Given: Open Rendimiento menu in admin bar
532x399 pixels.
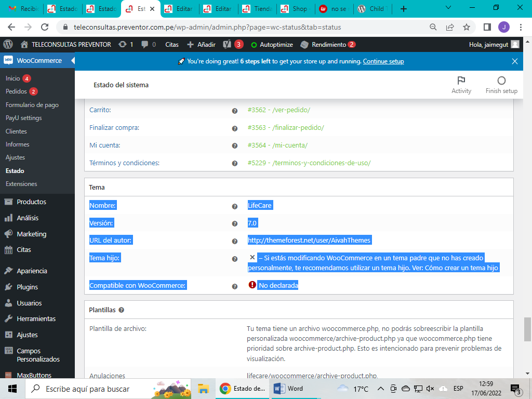Looking at the screenshot, I should [328, 45].
